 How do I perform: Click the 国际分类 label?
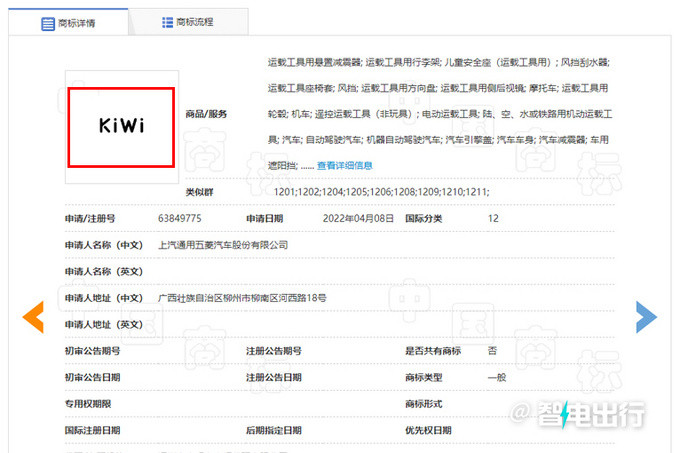click(423, 218)
